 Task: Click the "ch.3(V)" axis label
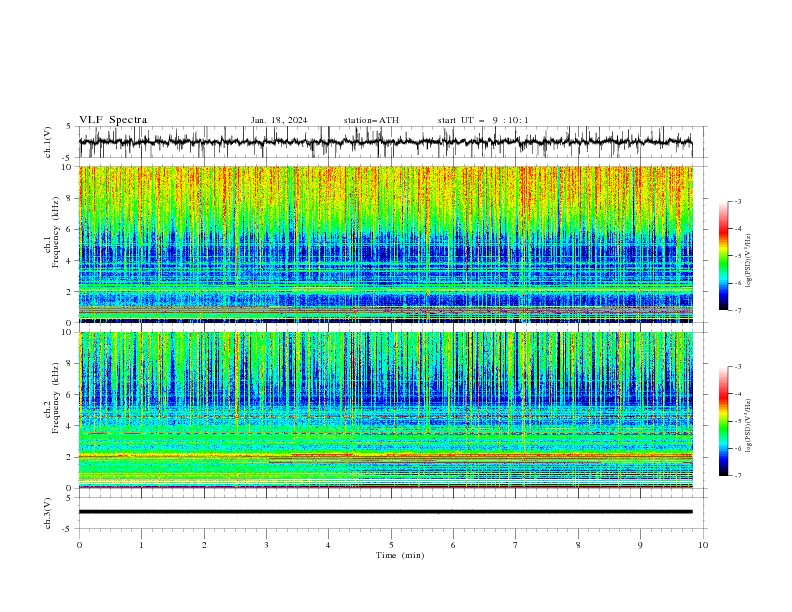pyautogui.click(x=48, y=513)
